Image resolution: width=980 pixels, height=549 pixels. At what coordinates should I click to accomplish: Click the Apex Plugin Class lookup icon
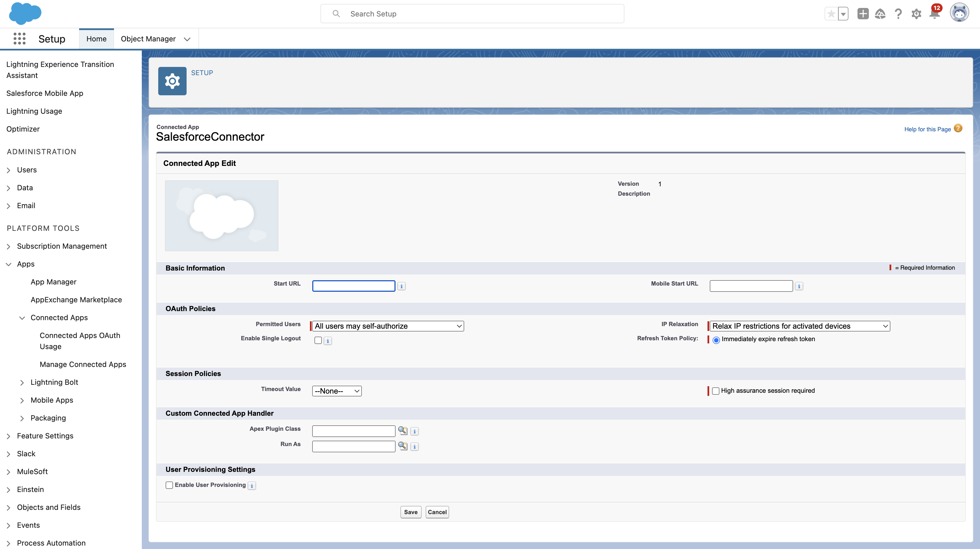402,431
